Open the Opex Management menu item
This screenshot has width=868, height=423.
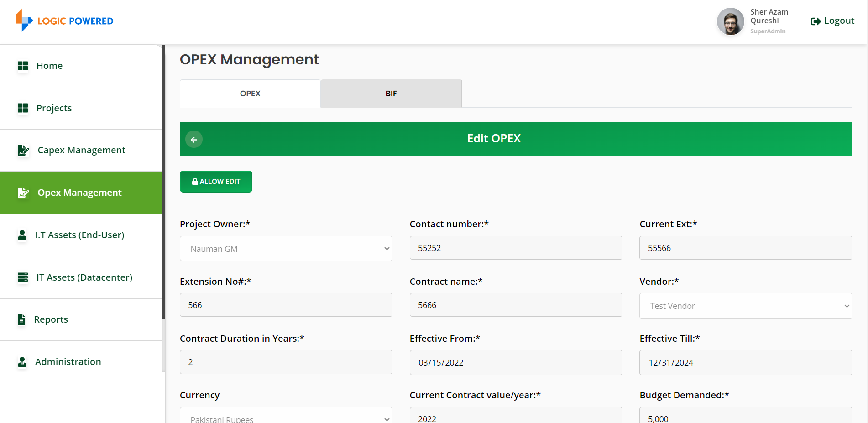coord(81,193)
